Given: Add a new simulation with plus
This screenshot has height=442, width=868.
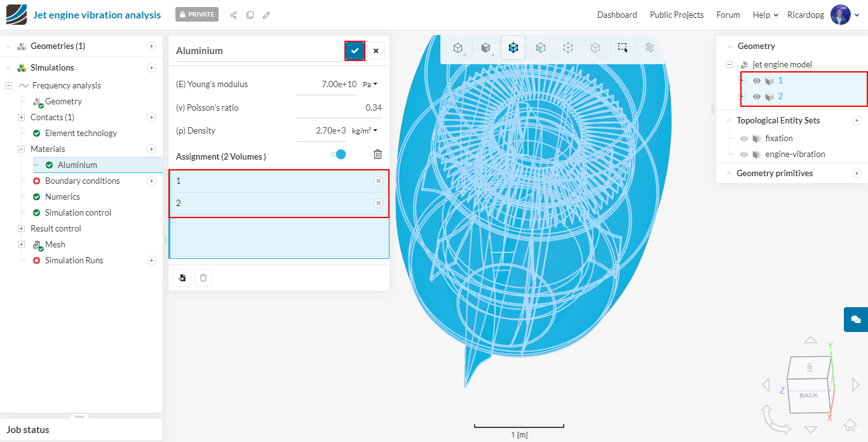Looking at the screenshot, I should 151,67.
